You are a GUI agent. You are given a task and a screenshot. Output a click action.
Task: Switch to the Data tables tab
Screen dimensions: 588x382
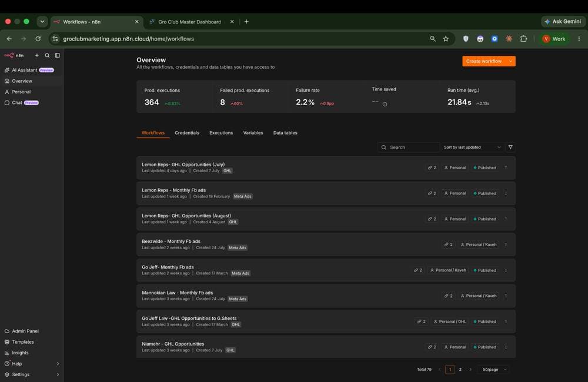tap(285, 133)
